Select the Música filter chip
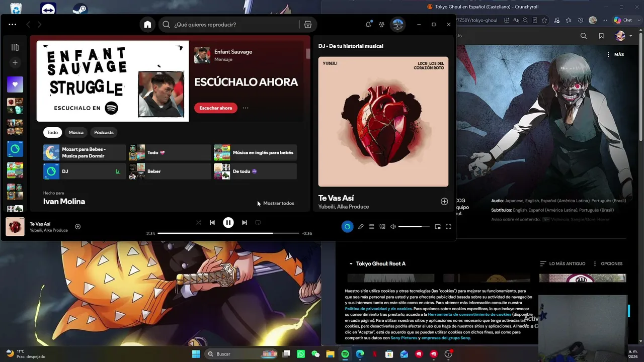644x362 pixels. tap(76, 132)
